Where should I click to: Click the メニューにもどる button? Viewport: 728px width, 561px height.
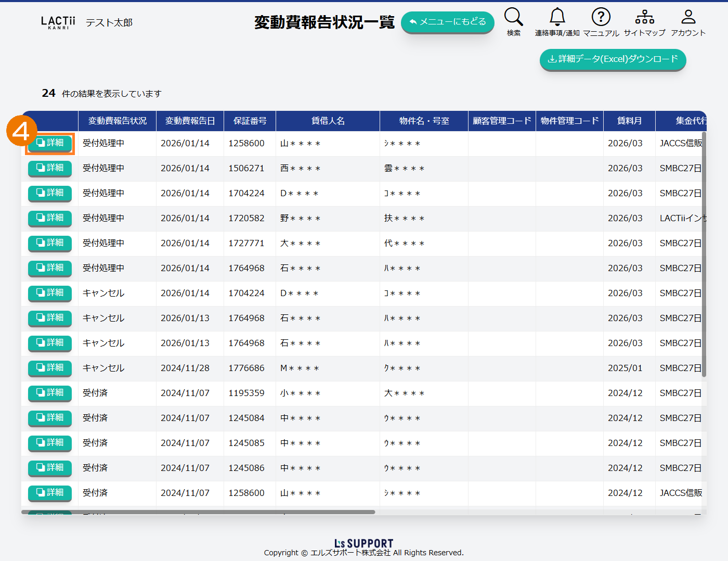[x=447, y=22]
